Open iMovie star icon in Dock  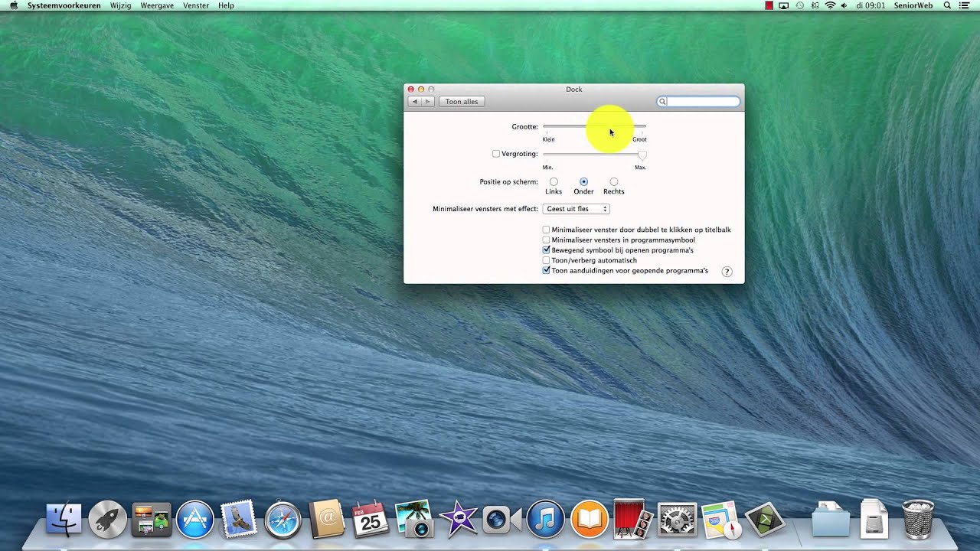[x=458, y=520]
